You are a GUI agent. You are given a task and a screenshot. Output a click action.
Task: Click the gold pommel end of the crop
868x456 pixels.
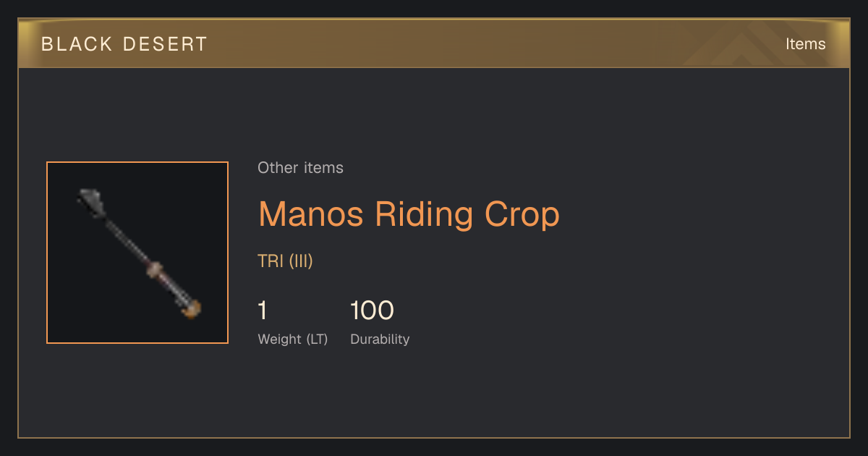191,310
